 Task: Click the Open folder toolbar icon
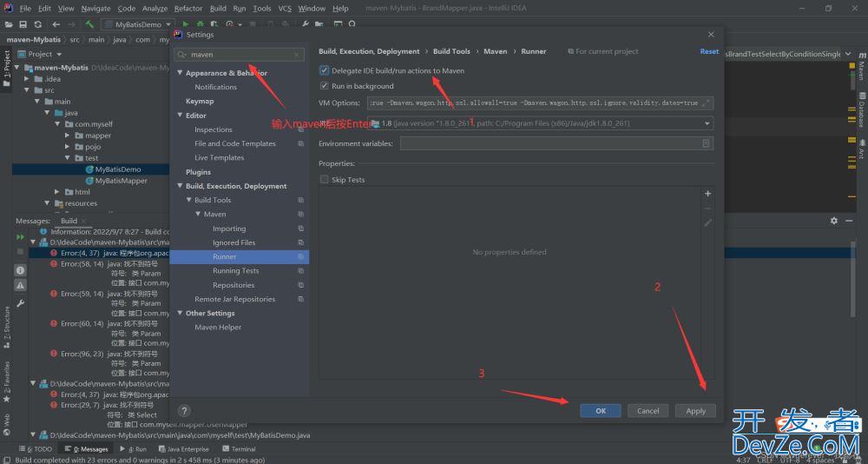click(x=9, y=24)
